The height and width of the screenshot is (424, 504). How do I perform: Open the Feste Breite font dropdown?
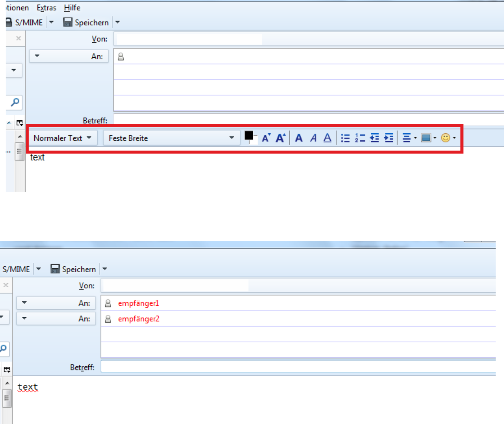(x=171, y=138)
